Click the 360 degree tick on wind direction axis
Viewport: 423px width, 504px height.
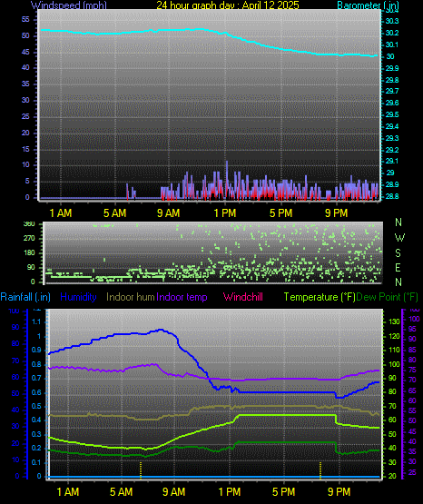[29, 224]
